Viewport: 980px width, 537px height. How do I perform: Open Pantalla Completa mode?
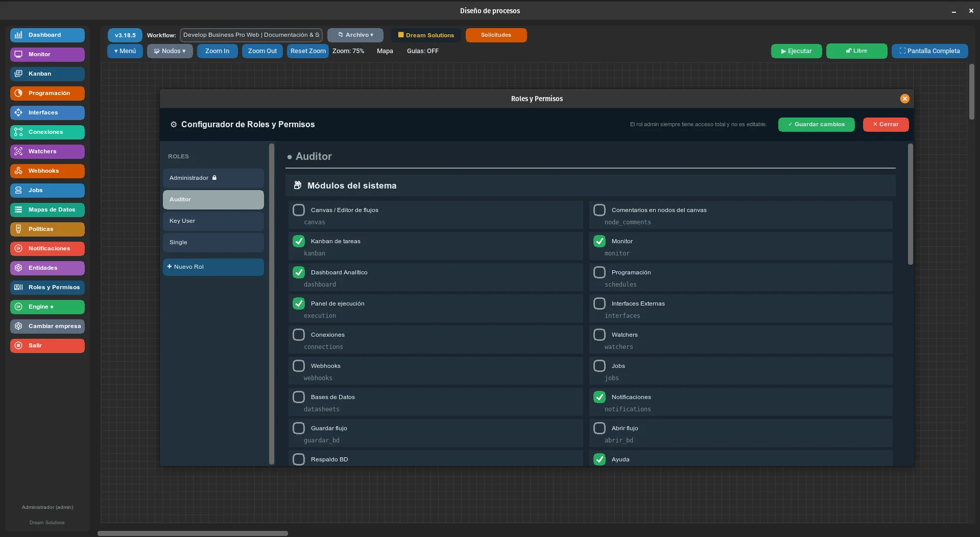point(929,51)
